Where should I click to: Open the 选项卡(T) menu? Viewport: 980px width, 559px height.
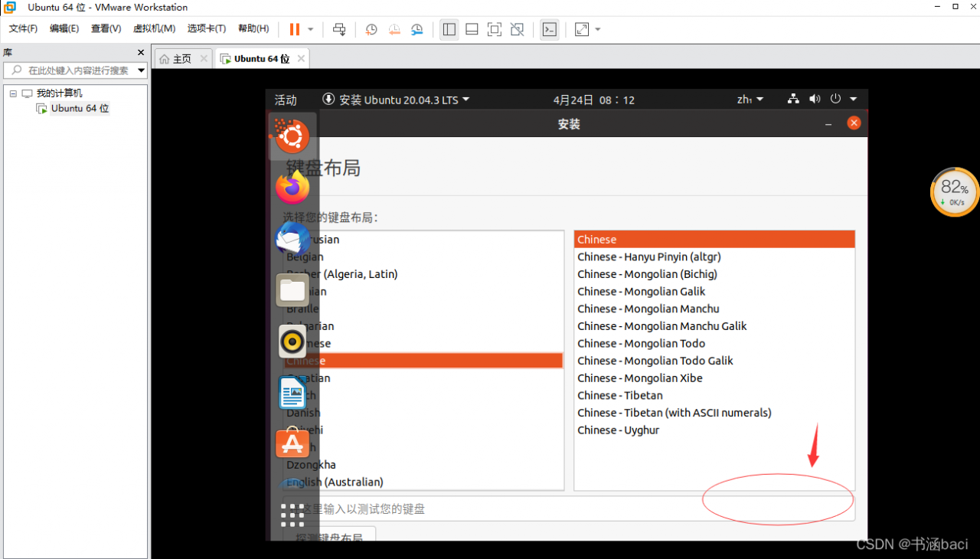click(x=207, y=29)
